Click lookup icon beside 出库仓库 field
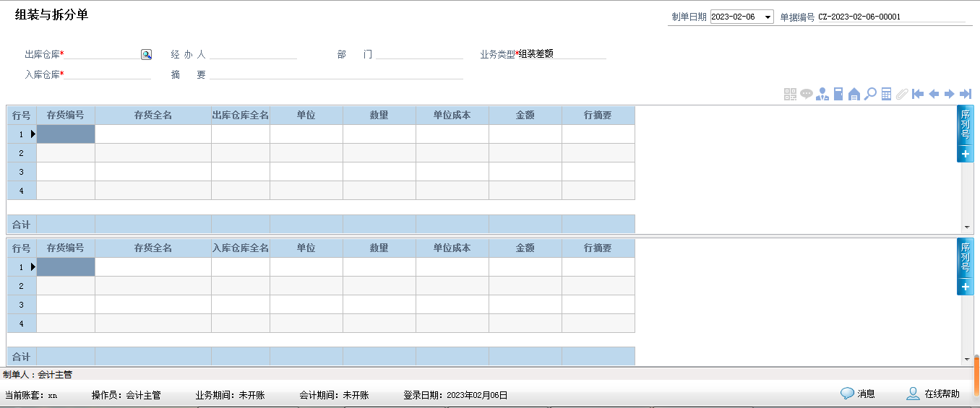Viewport: 980px width, 408px height. coord(146,54)
